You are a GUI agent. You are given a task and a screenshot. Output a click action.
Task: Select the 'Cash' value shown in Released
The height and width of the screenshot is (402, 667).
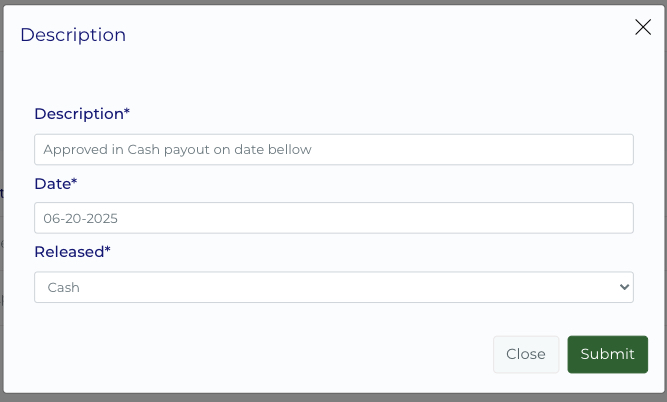coord(62,287)
